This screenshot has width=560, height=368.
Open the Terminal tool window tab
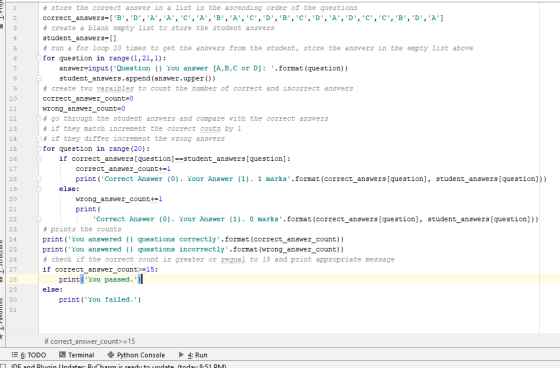tap(77, 355)
